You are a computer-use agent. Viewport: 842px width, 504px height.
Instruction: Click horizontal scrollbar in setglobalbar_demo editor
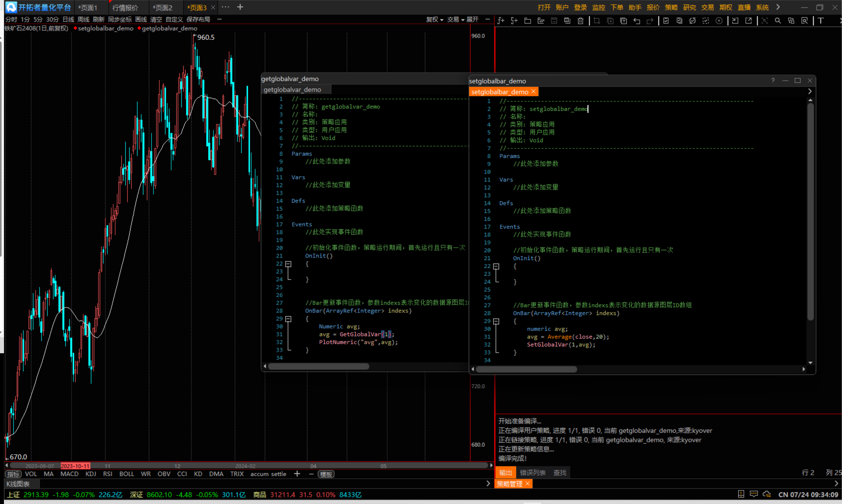tap(526, 369)
